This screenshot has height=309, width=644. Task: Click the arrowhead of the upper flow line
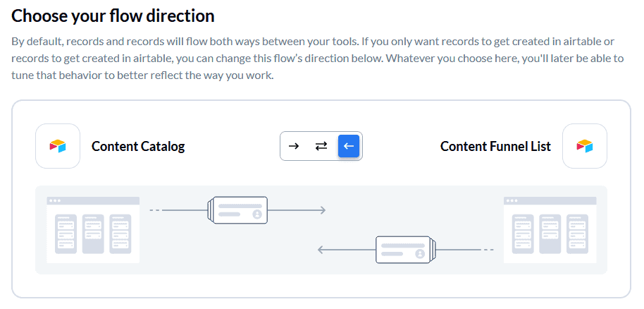323,210
